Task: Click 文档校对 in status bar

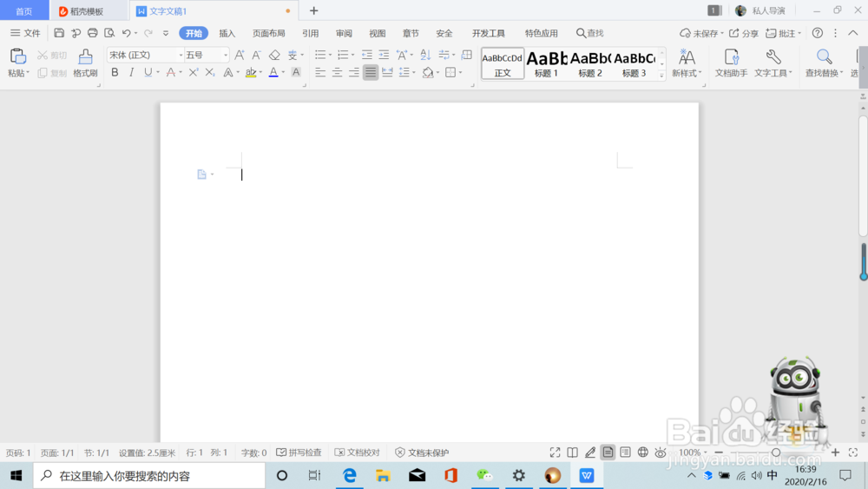Action: (x=358, y=453)
